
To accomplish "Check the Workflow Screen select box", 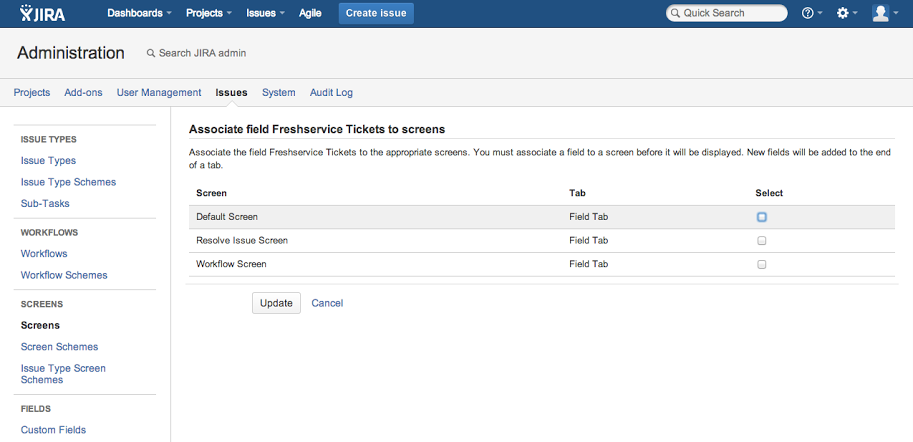I will click(762, 265).
